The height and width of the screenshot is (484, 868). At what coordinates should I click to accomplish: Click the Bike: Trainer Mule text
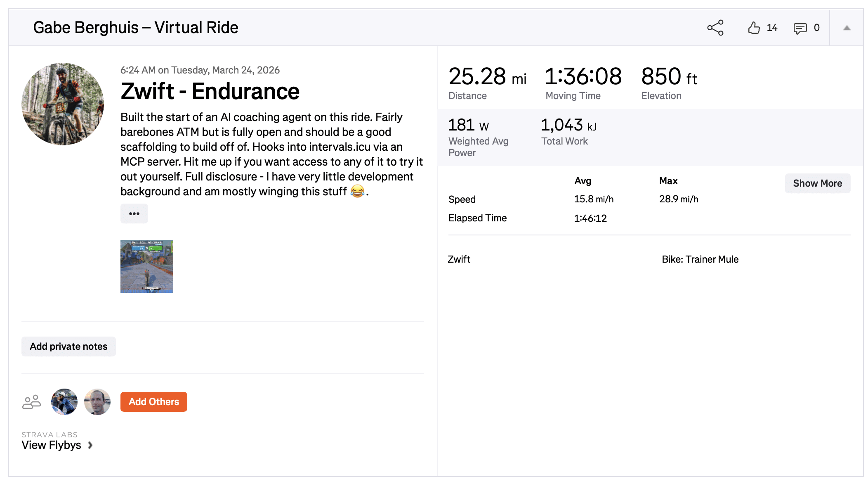coord(700,259)
